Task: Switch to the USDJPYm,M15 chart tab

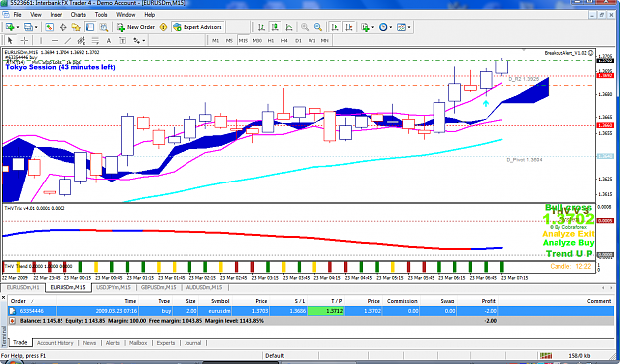Action: point(113,287)
